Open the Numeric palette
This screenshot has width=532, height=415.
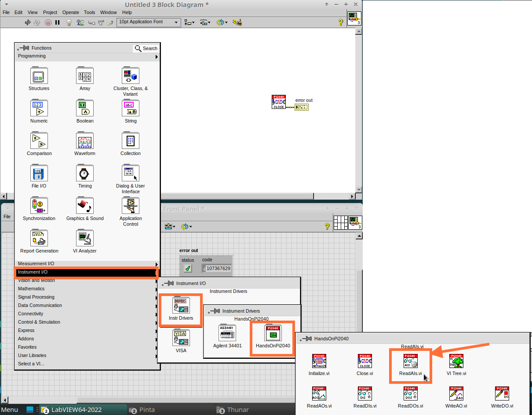pos(39,112)
